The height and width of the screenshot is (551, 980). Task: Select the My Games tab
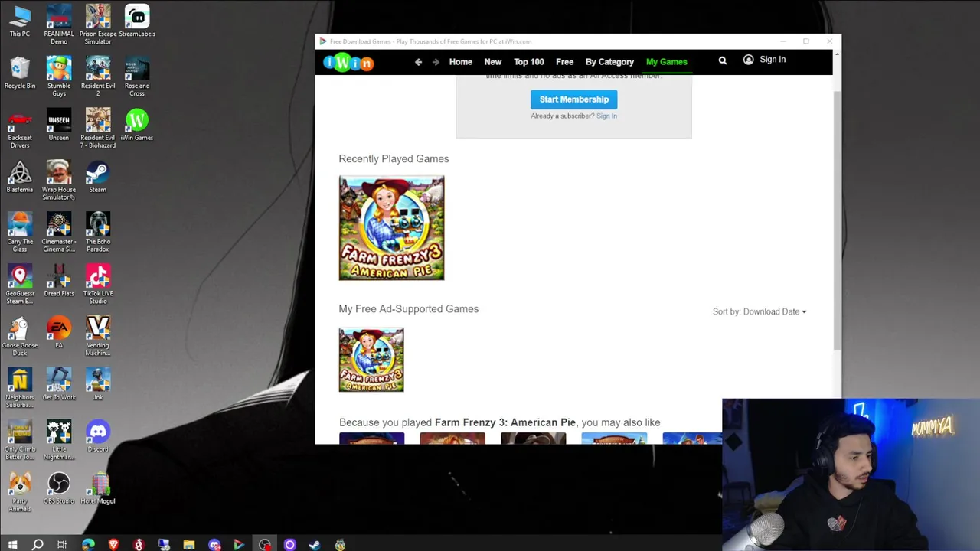[x=666, y=62]
